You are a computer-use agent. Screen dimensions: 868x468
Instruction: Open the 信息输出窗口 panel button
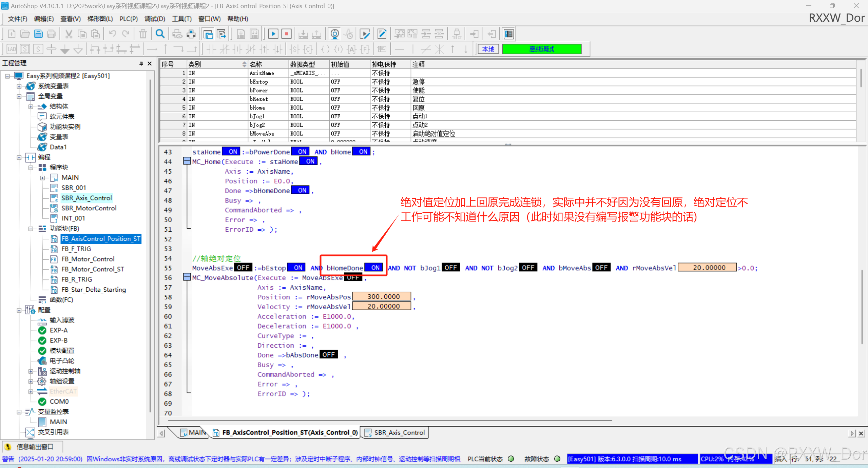pos(33,447)
